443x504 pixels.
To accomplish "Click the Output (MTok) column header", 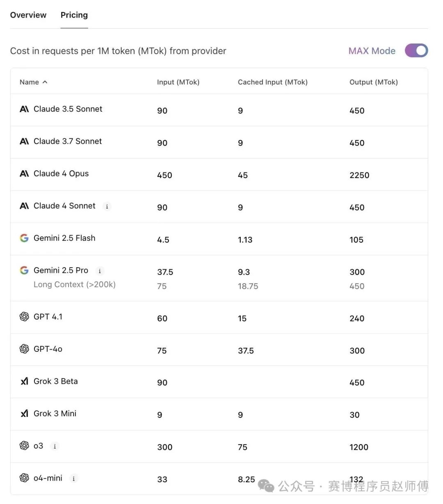I will point(374,82).
